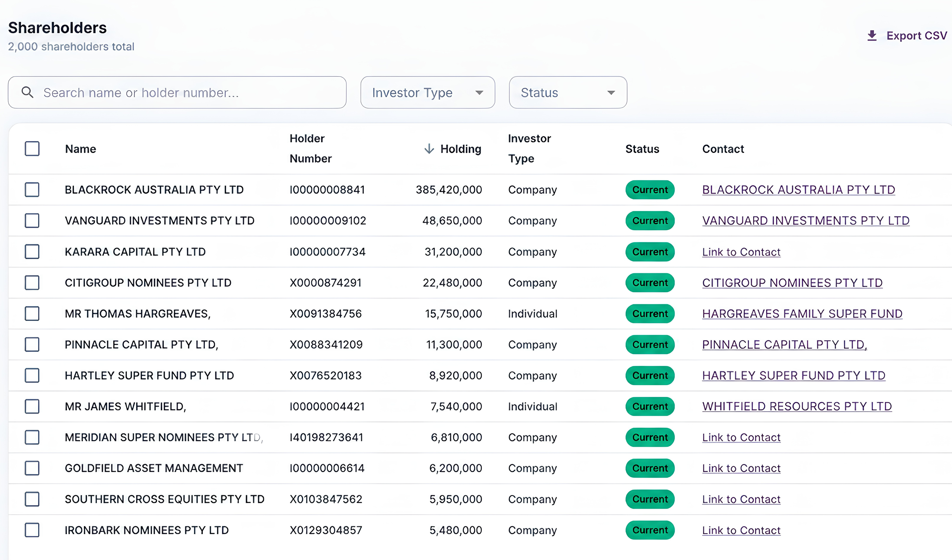Open the WHITFIELD RESOURCES PTY LTD link
Viewport: 952px width, 560px height.
pos(797,406)
